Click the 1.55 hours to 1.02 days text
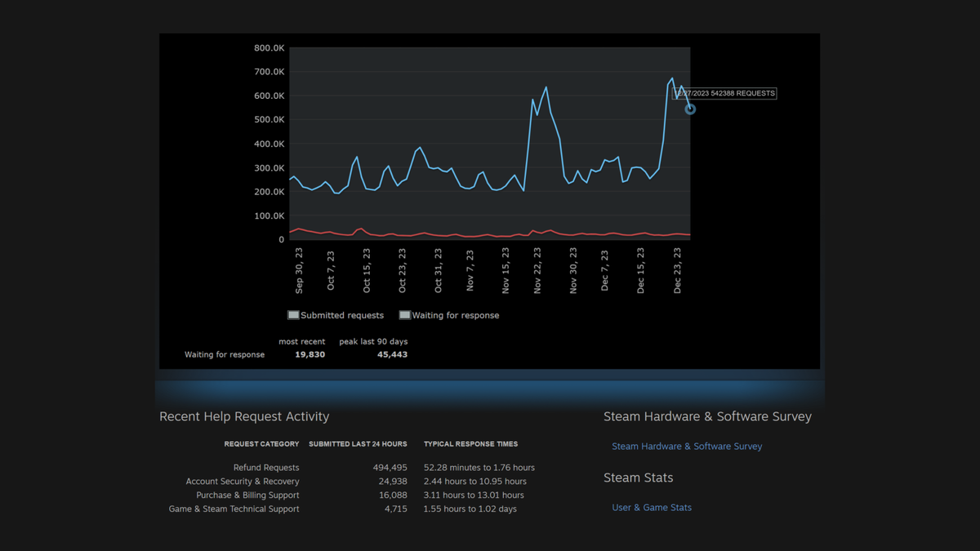Viewport: 980px width, 551px height. coord(470,509)
